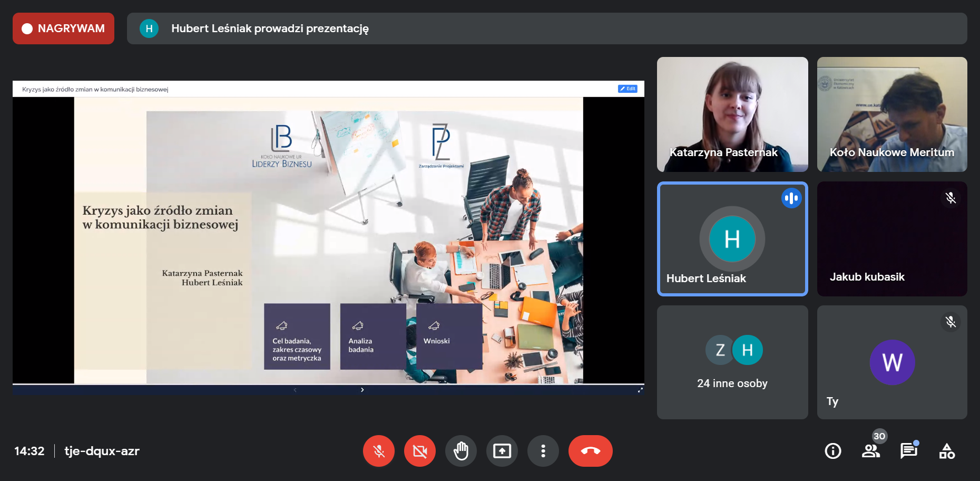Leave the call with the red hang-up button
Viewport: 980px width, 481px height.
[x=590, y=451]
